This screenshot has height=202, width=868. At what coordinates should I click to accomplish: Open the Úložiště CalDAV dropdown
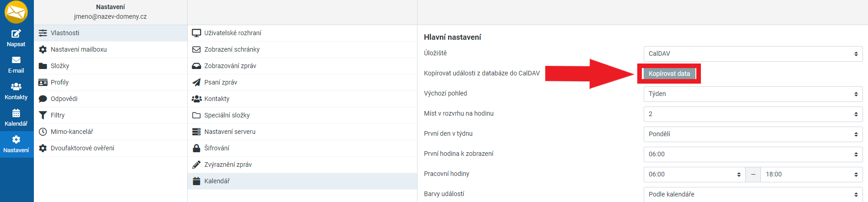coord(753,53)
